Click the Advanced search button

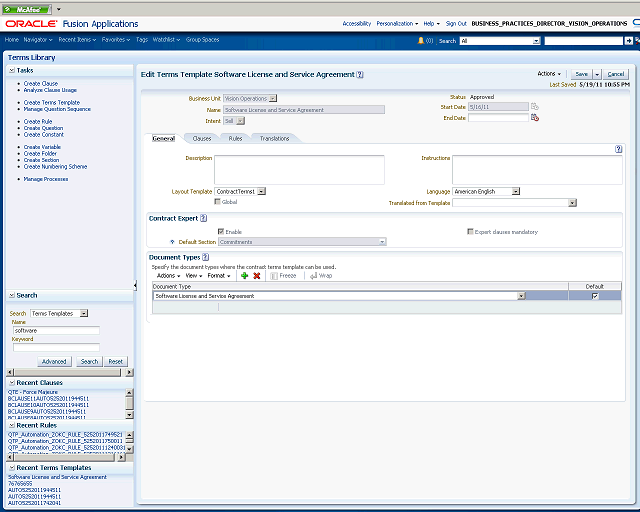(x=54, y=361)
